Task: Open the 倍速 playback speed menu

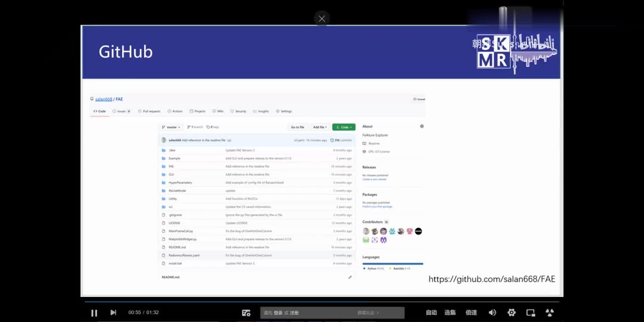Action: pyautogui.click(x=471, y=313)
